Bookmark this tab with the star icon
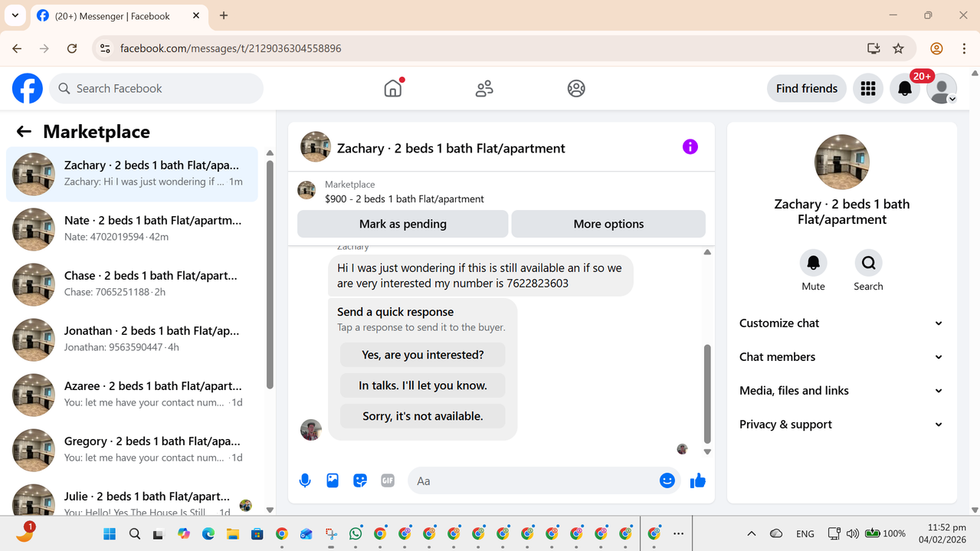The image size is (980, 551). pyautogui.click(x=899, y=48)
